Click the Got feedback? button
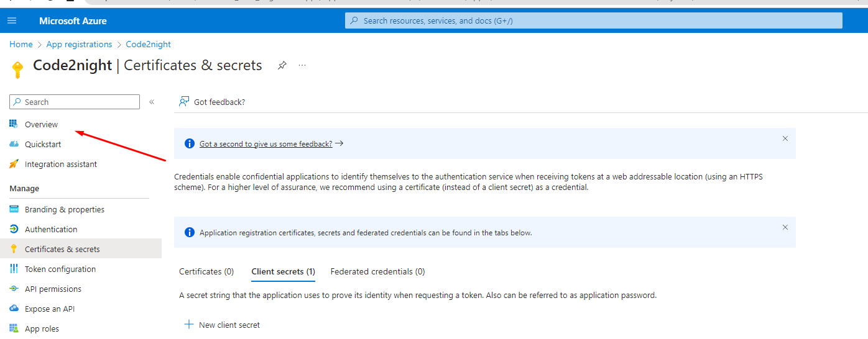The height and width of the screenshot is (339, 868). coord(212,102)
